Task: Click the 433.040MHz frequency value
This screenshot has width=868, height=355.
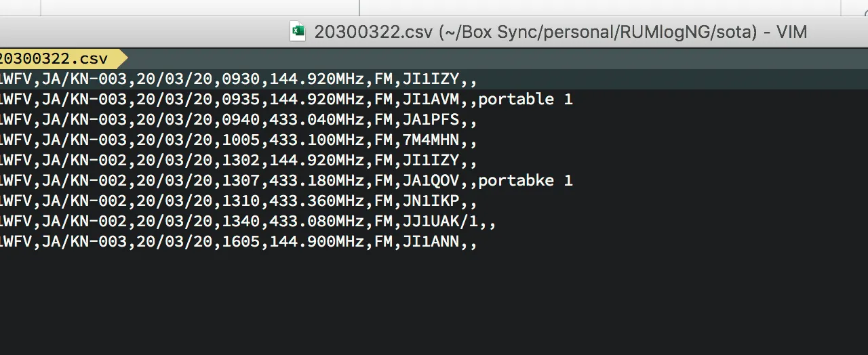Action: [317, 120]
